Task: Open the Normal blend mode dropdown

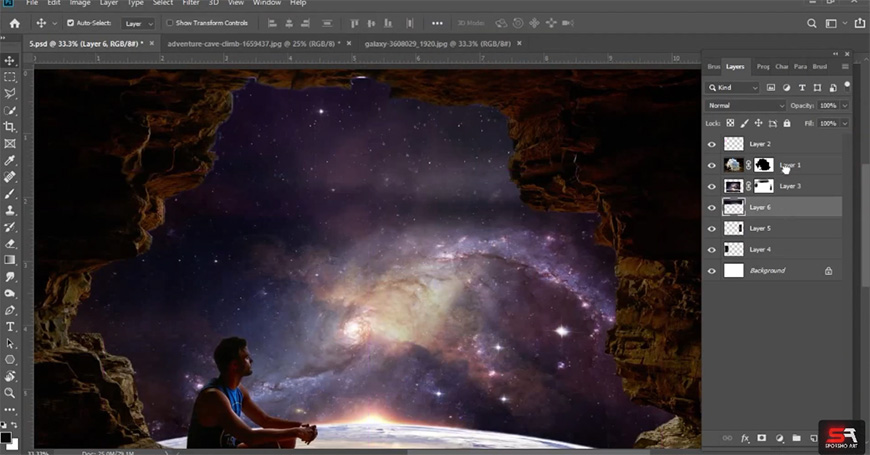Action: coord(745,105)
